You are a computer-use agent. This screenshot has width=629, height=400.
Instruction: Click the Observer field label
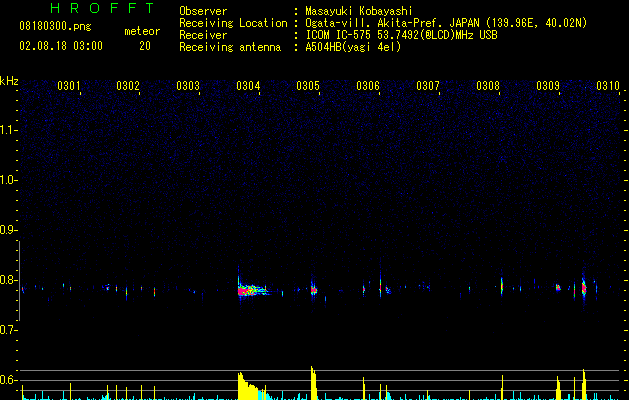tap(203, 11)
